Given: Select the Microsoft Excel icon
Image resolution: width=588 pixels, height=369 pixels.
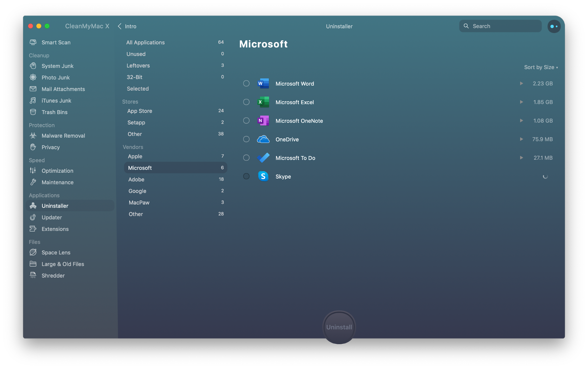Looking at the screenshot, I should pyautogui.click(x=263, y=102).
